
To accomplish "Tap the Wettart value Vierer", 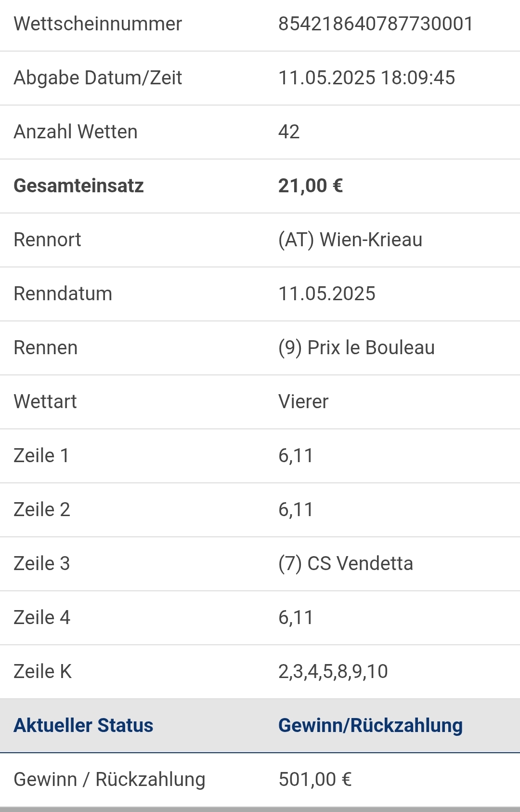I will 303,401.
